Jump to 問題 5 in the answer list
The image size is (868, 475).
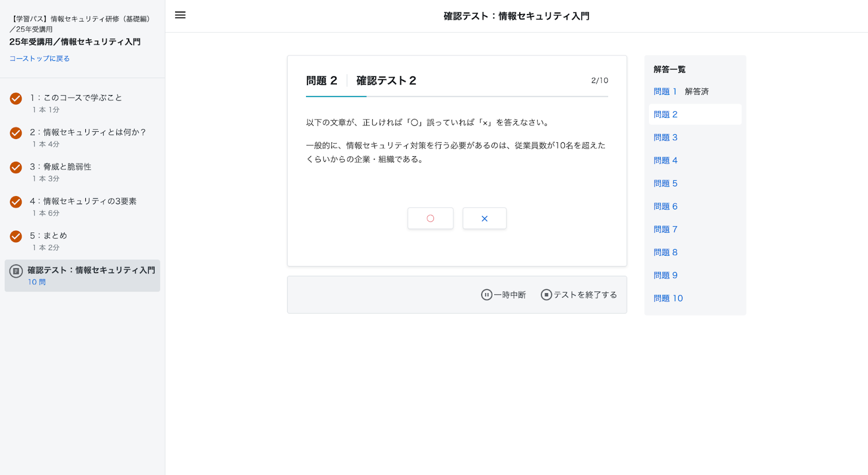pos(666,183)
